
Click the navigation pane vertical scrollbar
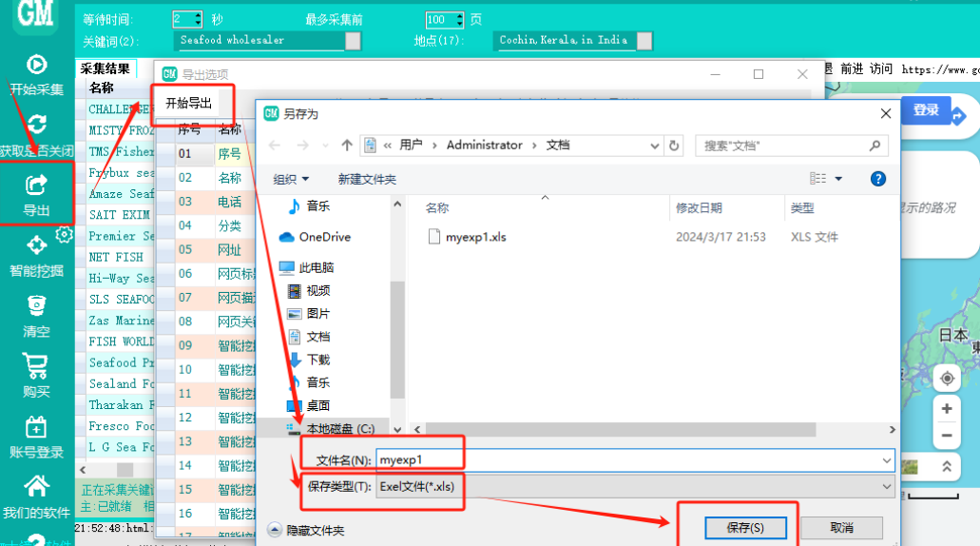397,341
